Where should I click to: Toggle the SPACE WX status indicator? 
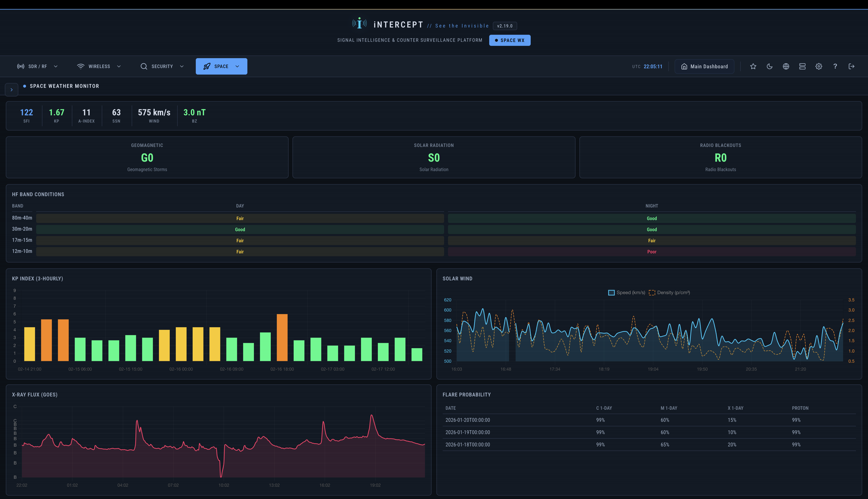pyautogui.click(x=510, y=40)
